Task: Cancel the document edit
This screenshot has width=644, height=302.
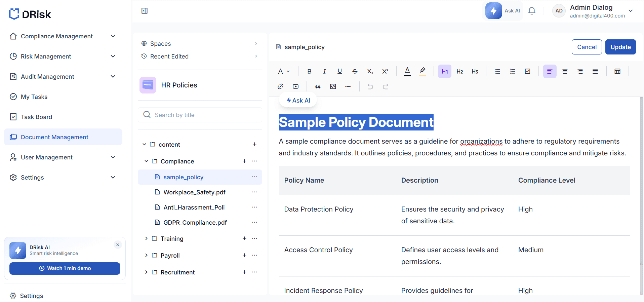Action: coord(587,47)
